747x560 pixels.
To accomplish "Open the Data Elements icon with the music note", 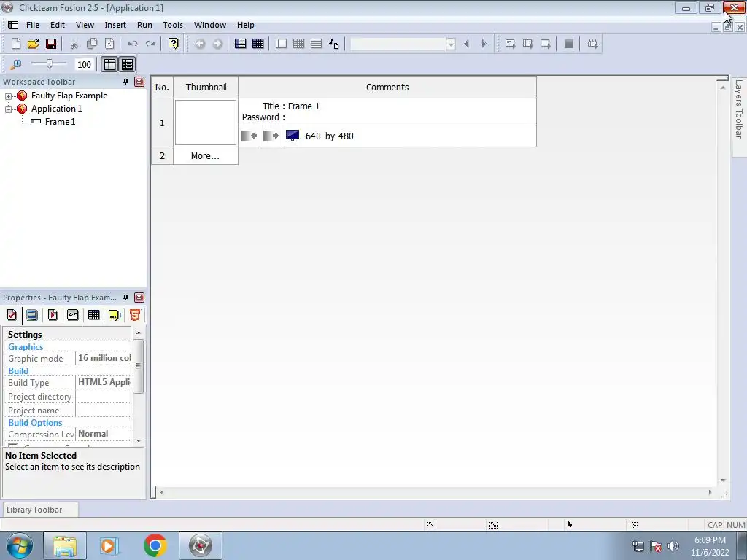I will tap(334, 44).
